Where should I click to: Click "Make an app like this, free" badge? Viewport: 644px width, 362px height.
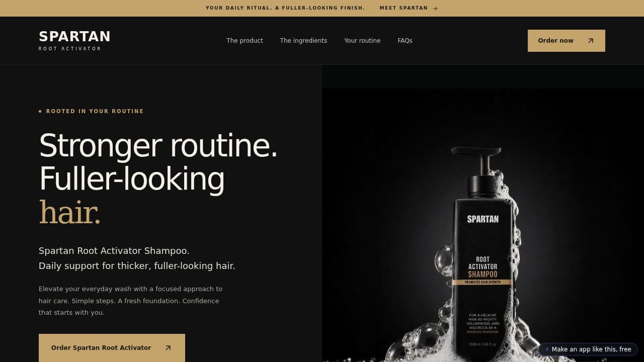(588, 349)
